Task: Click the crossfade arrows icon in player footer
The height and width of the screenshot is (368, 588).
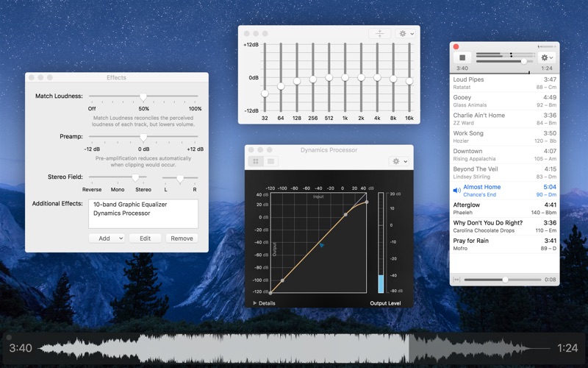Action: click(456, 280)
